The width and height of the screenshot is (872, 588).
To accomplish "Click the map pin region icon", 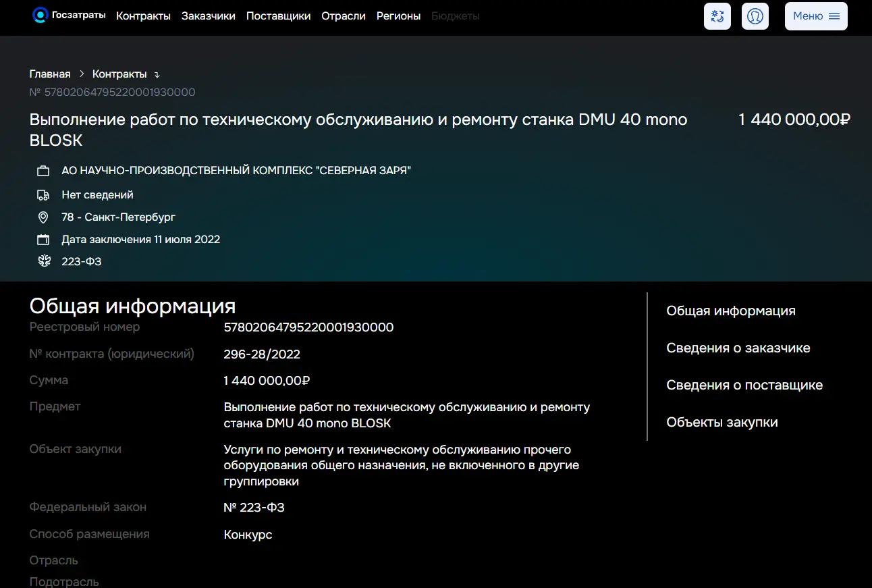I will click(43, 217).
